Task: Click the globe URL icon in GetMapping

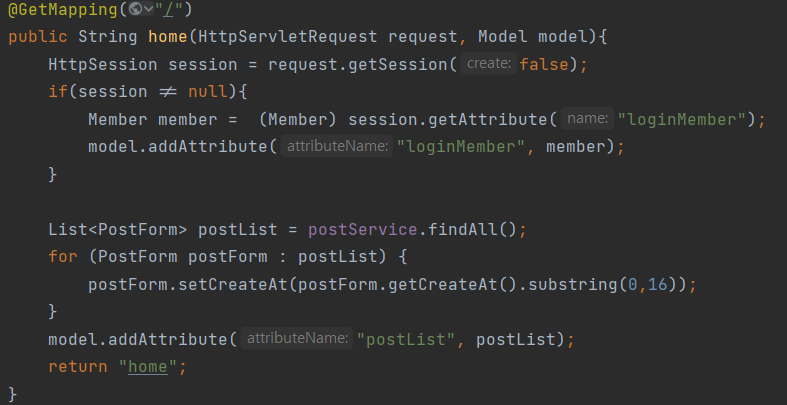Action: point(136,9)
